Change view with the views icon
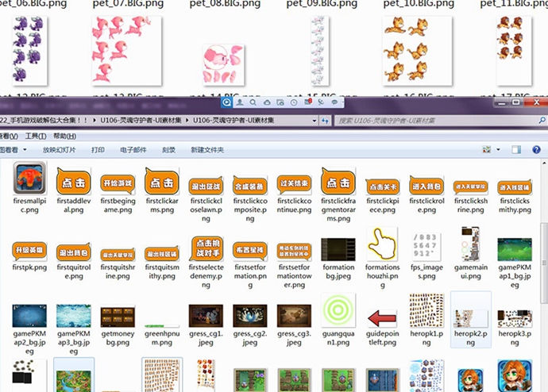This screenshot has height=392, width=548. point(486,150)
